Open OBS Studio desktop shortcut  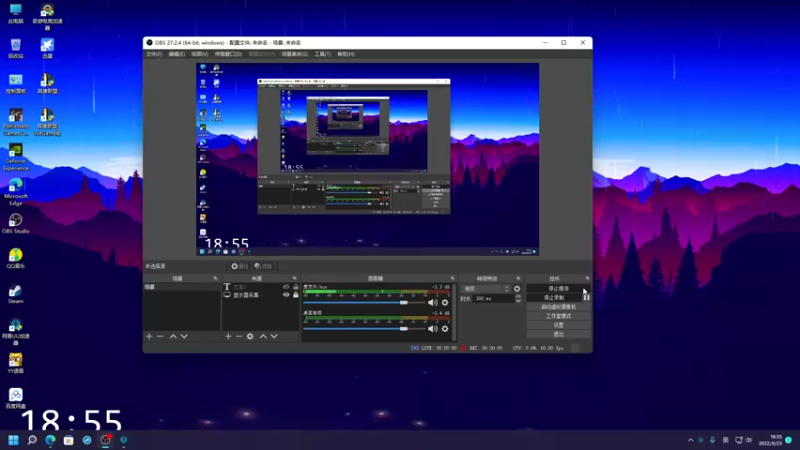[x=15, y=223]
